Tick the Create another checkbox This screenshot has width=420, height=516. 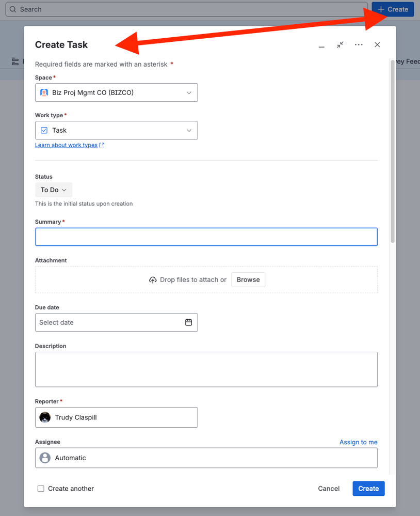tap(41, 489)
